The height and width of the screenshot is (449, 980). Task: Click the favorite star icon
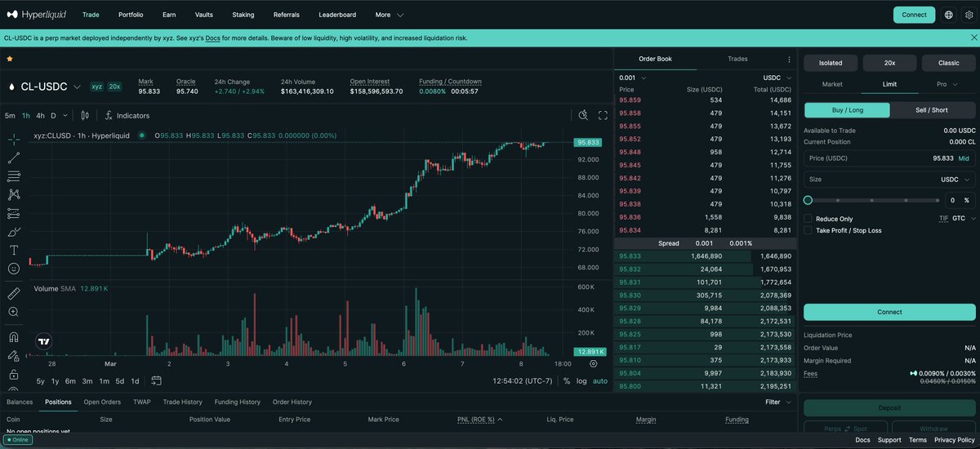(x=10, y=59)
